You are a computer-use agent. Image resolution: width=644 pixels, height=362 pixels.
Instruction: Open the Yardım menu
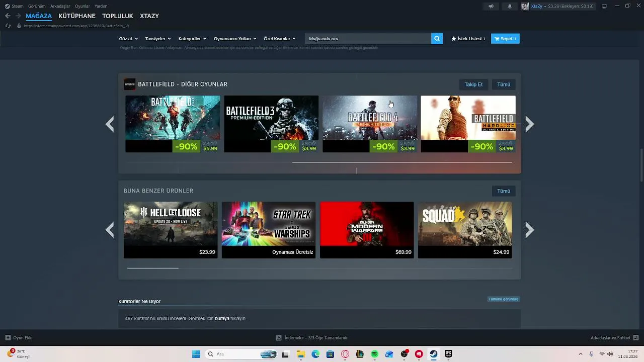[x=101, y=6]
